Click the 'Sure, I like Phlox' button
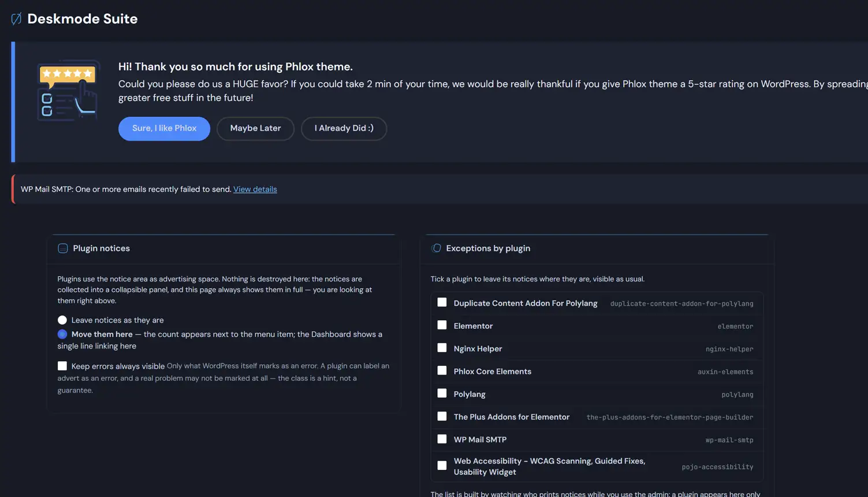 tap(164, 128)
